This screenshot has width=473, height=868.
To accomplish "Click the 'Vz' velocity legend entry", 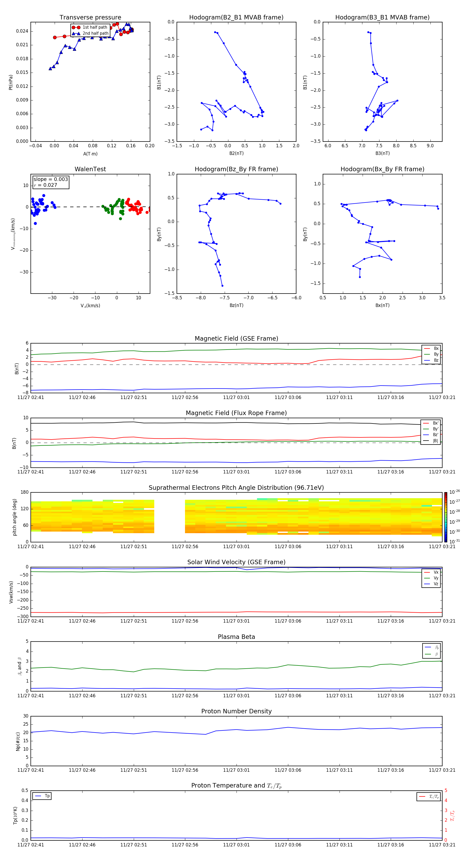I will (431, 584).
